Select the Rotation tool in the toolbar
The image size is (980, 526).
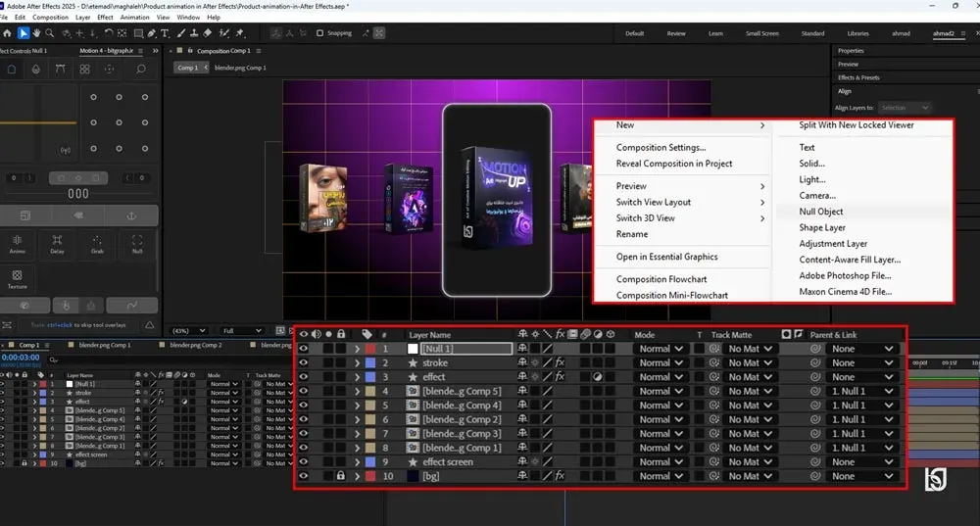tap(108, 33)
